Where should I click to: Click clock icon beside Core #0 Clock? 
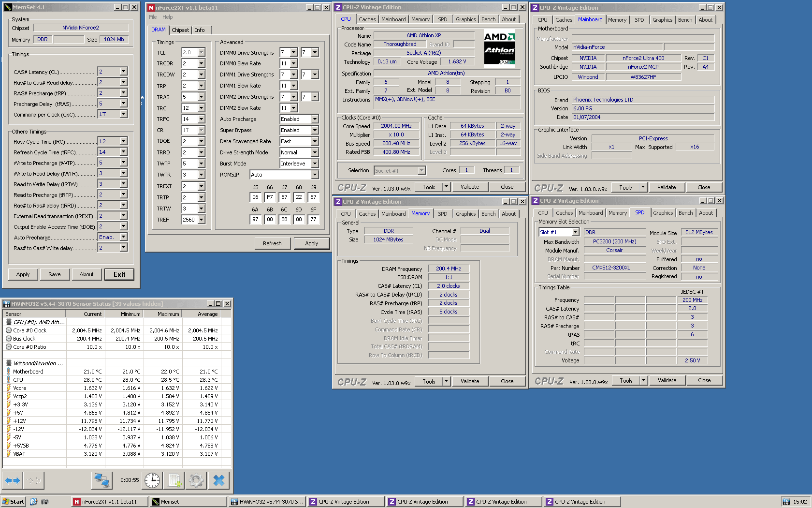tap(8, 330)
